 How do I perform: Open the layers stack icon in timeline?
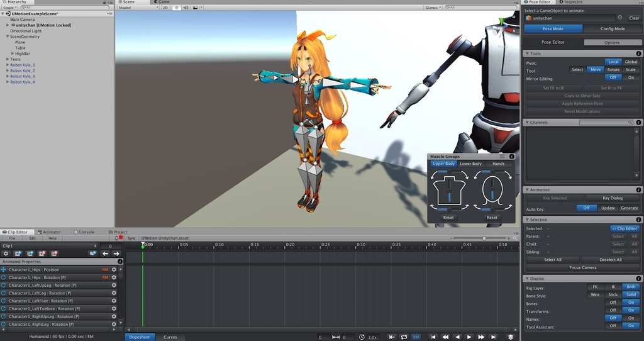click(511, 337)
